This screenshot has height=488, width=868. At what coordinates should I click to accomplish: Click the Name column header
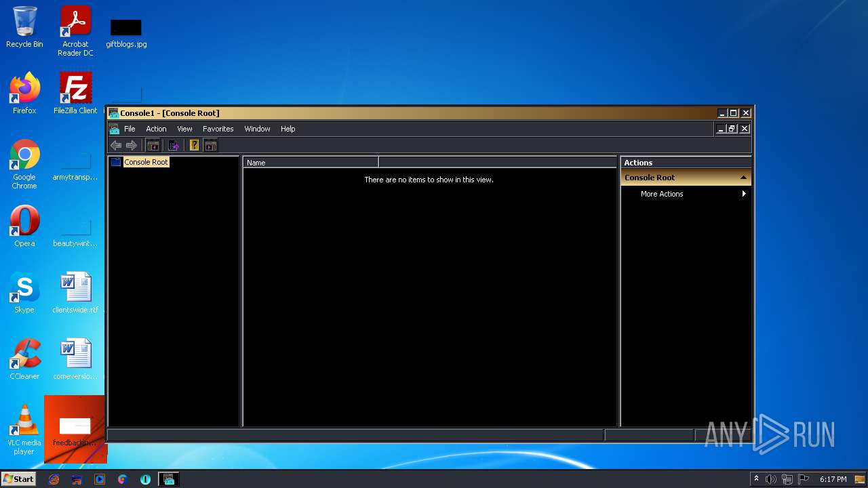tap(311, 163)
